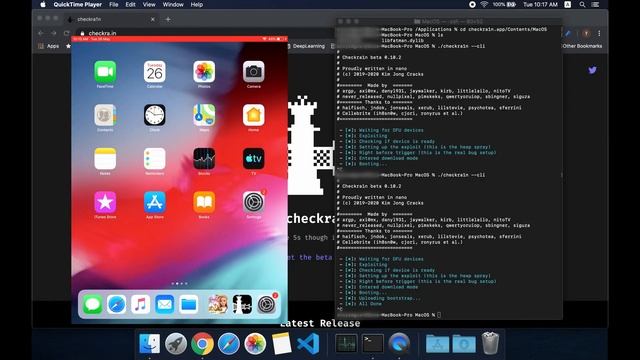Open Activity Monitor from dock
The height and width of the screenshot is (360, 640).
(346, 344)
